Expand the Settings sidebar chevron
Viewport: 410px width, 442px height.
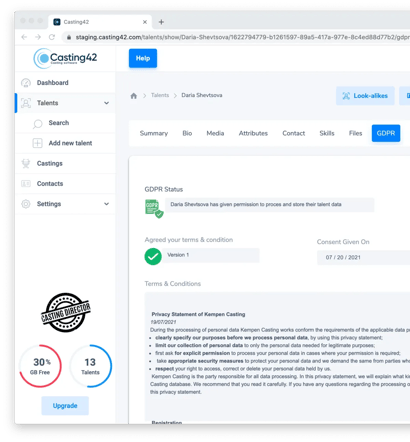(106, 204)
